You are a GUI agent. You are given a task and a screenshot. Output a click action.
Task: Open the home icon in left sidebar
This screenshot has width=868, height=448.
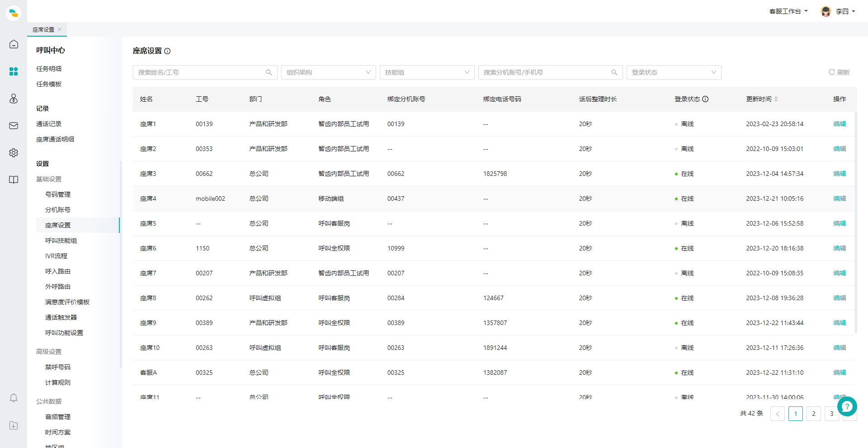(x=14, y=44)
